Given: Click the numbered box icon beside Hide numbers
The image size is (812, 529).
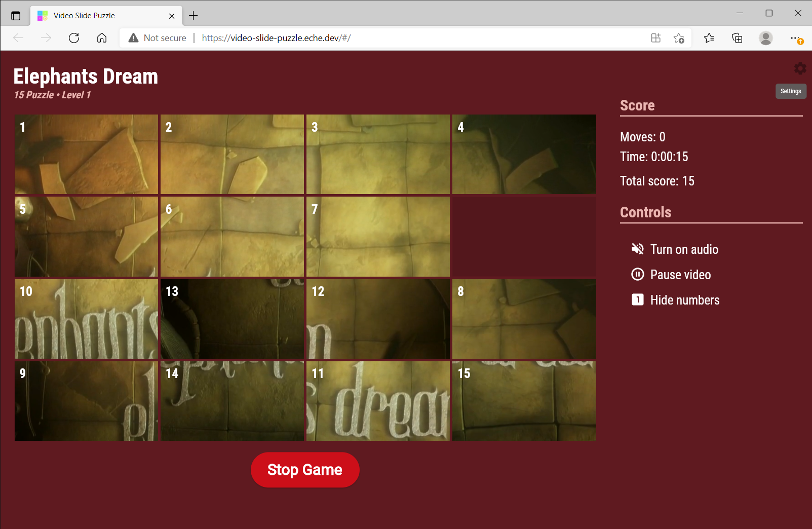Looking at the screenshot, I should (637, 299).
